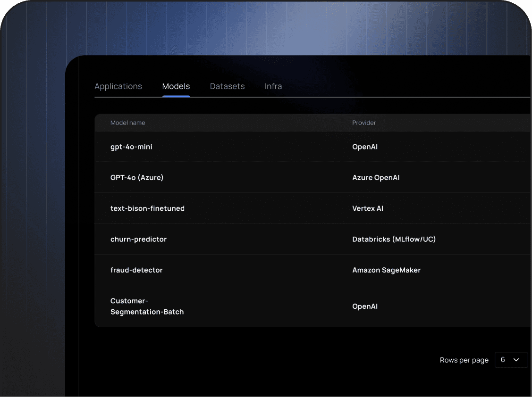Click the Rows per page label
This screenshot has width=532, height=397.
point(464,360)
